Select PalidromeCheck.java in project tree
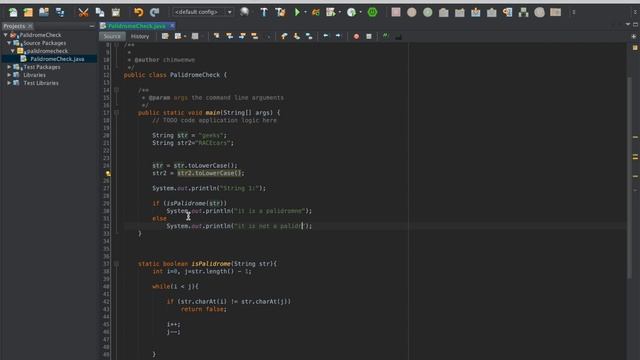 pos(57,59)
